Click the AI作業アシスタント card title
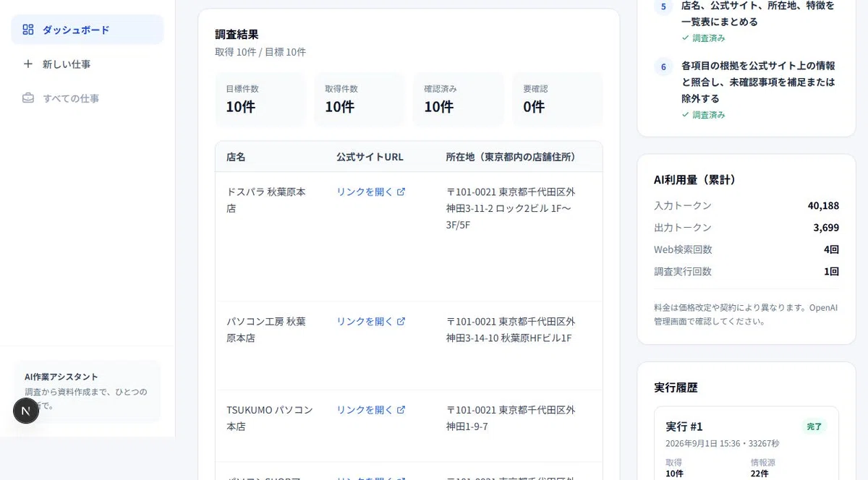The image size is (868, 480). pos(61,377)
